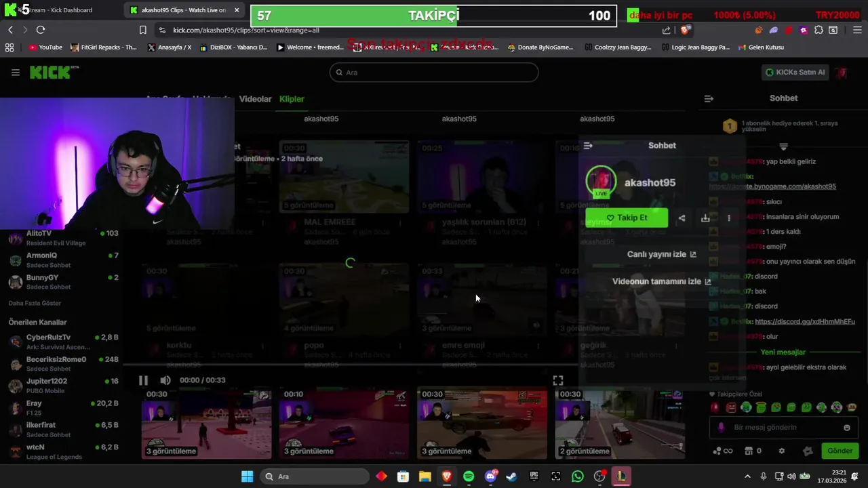868x488 pixels.
Task: Switch to the Kick Dashboard browser tab
Action: tap(61, 10)
